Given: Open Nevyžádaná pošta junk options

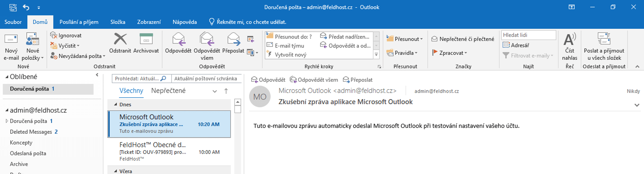Looking at the screenshot, I should point(78,56).
